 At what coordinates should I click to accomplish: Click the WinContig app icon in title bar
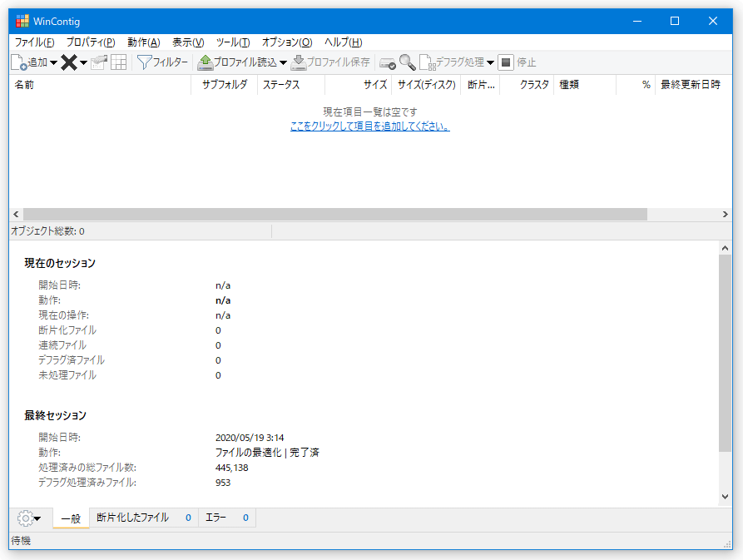(x=22, y=22)
